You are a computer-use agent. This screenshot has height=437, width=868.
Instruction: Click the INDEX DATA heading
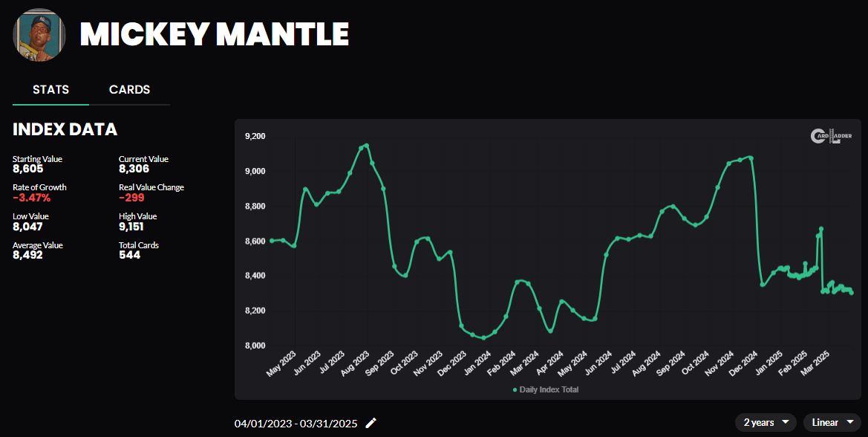(x=65, y=129)
